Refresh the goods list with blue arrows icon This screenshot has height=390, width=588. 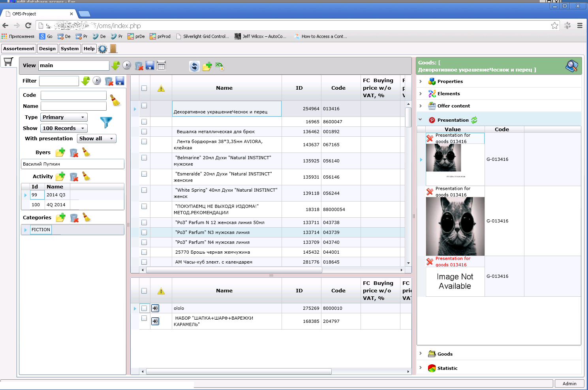click(x=194, y=66)
